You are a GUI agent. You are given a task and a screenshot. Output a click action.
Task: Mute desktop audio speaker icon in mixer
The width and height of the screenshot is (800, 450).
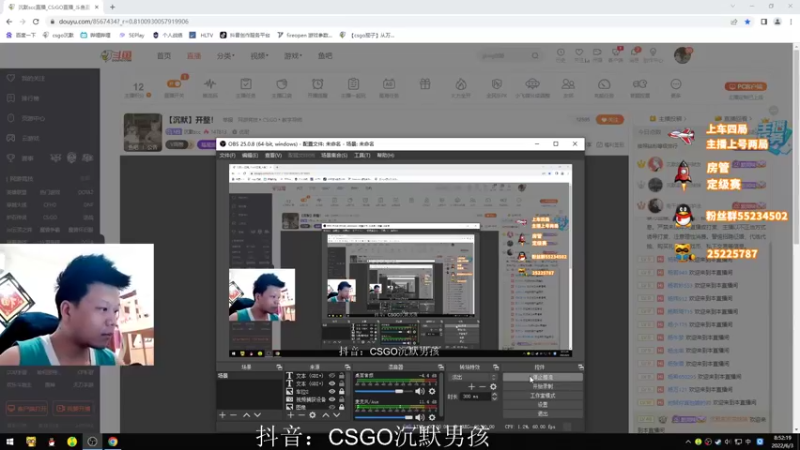point(419,391)
